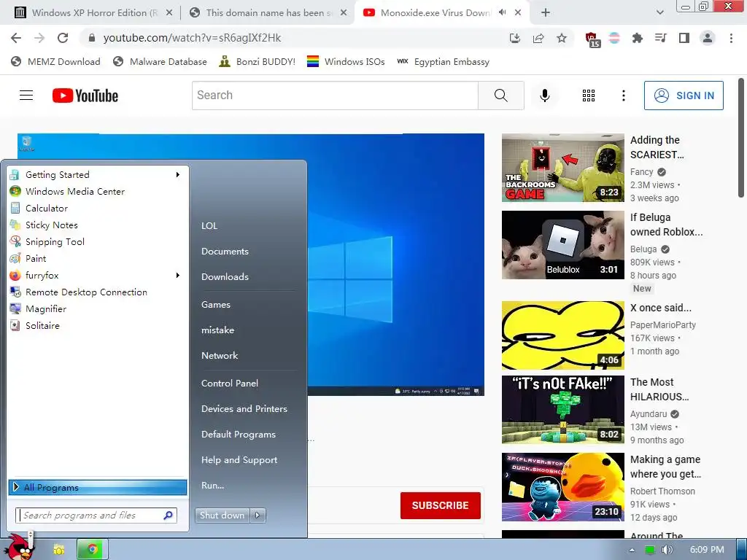This screenshot has width=747, height=560.
Task: Open a new browser tab
Action: click(546, 13)
